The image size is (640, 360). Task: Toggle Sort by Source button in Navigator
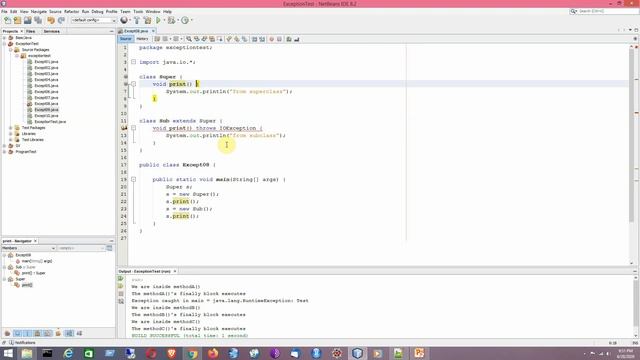(79, 333)
